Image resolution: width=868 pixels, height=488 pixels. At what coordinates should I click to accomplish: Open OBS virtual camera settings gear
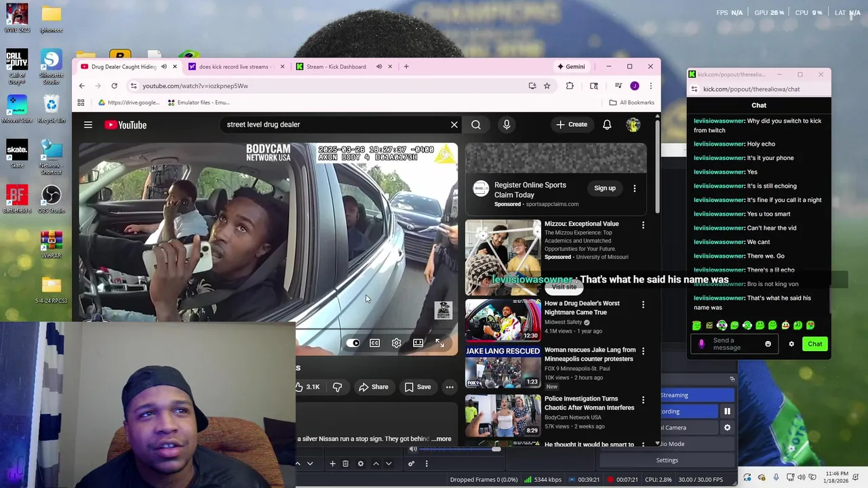(727, 428)
